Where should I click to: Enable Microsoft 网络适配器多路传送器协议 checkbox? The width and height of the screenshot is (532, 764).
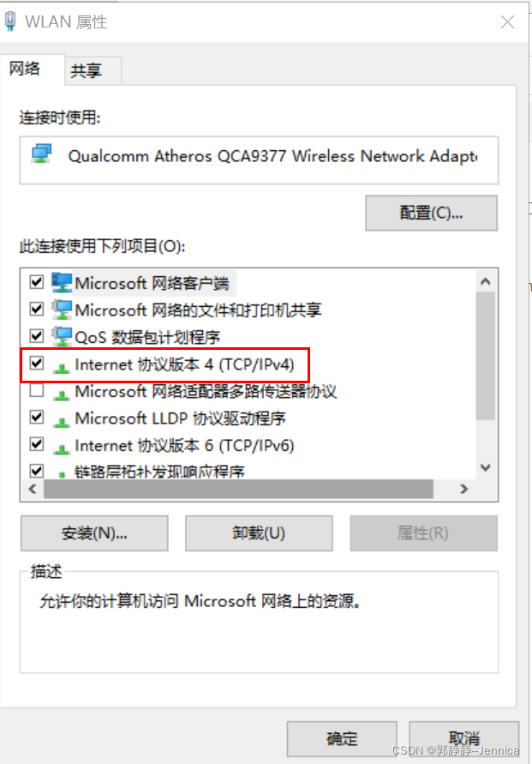click(37, 390)
